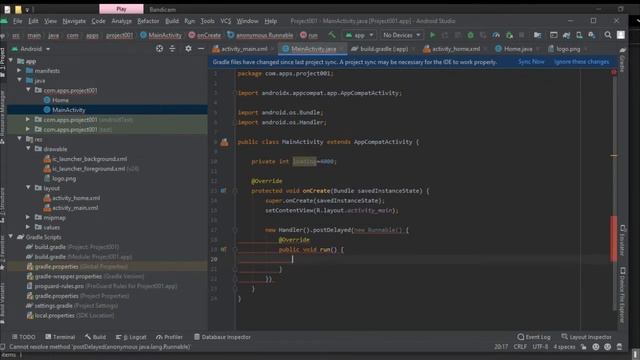This screenshot has height=360, width=640.
Task: Run the app with the green play icon
Action: [x=433, y=36]
